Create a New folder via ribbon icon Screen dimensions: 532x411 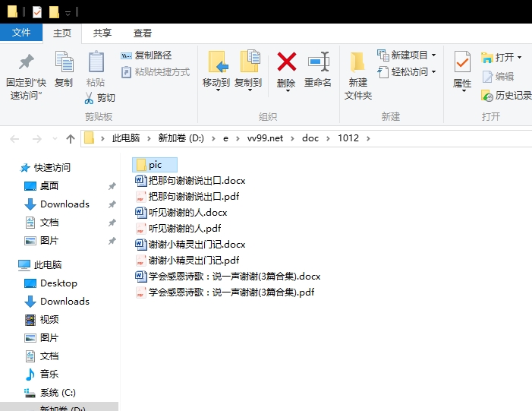pos(357,62)
